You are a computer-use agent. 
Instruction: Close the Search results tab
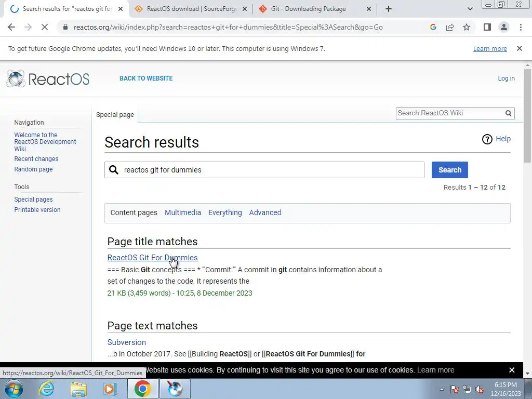[121, 9]
